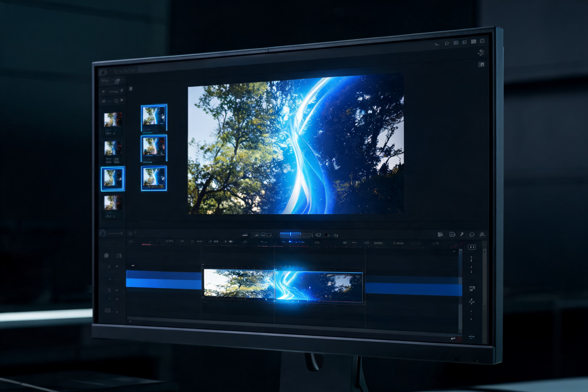Select the top blue-framed thumbnail in second column
The height and width of the screenshot is (392, 588).
[x=154, y=118]
